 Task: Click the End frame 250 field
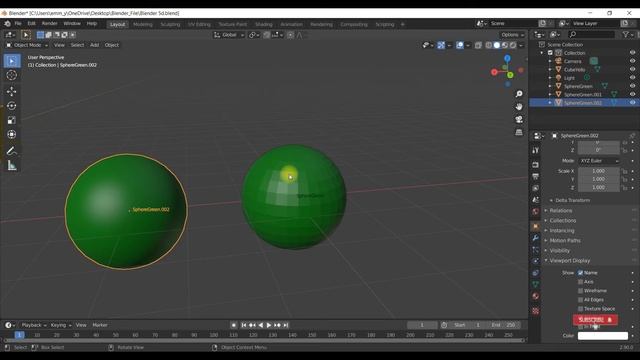pos(504,325)
